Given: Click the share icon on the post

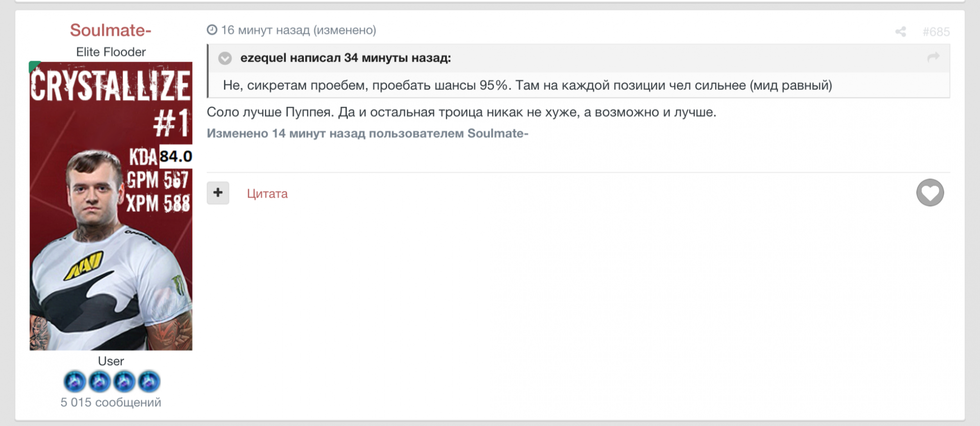Looking at the screenshot, I should coord(901,30).
